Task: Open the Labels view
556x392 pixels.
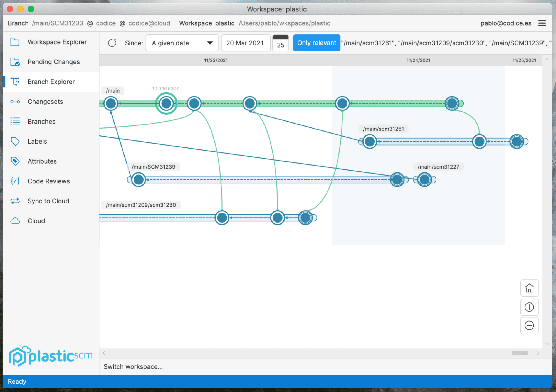Action: point(37,141)
